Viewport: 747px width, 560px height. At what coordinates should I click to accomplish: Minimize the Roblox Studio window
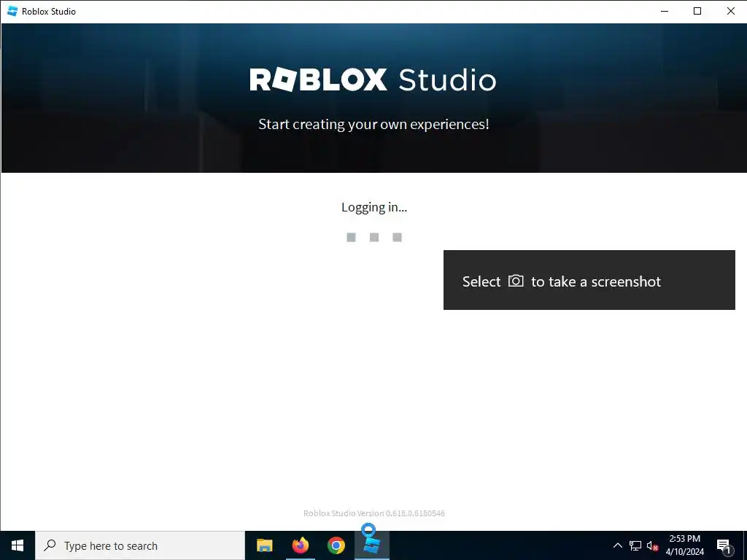tap(665, 11)
